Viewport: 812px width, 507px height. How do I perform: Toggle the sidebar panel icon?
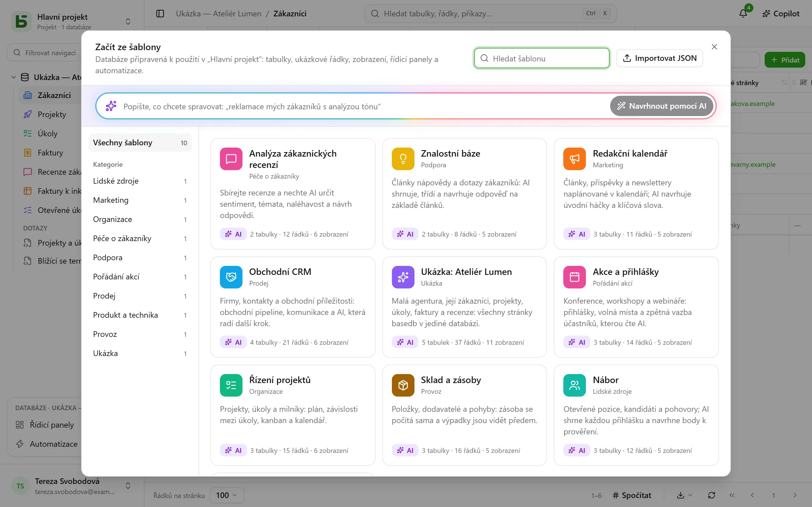160,14
